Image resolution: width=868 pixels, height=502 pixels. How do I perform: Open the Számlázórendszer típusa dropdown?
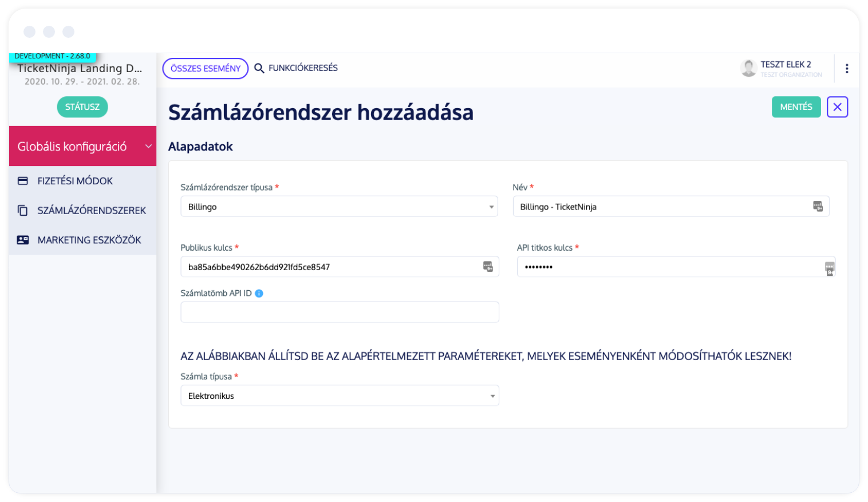(339, 207)
